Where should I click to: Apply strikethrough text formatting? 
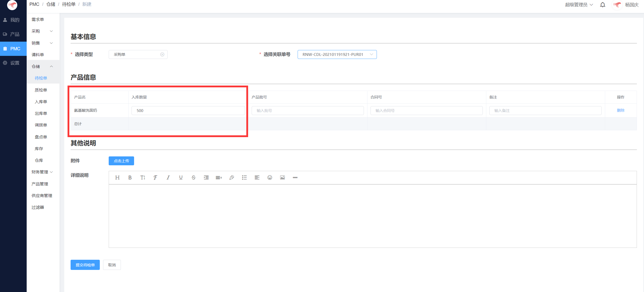[x=194, y=177]
